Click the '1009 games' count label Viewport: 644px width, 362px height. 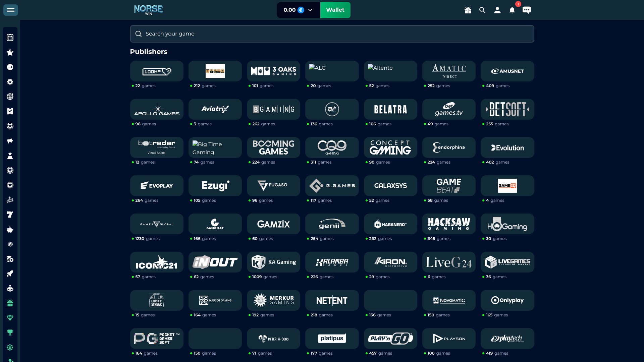(265, 277)
